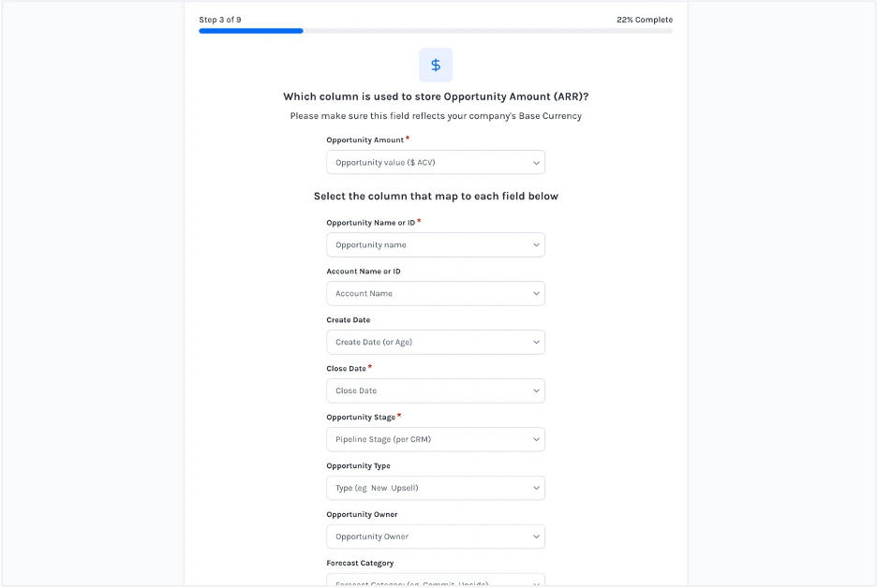Click the "22% Complete" progress text
The height and width of the screenshot is (588, 877).
coord(644,20)
